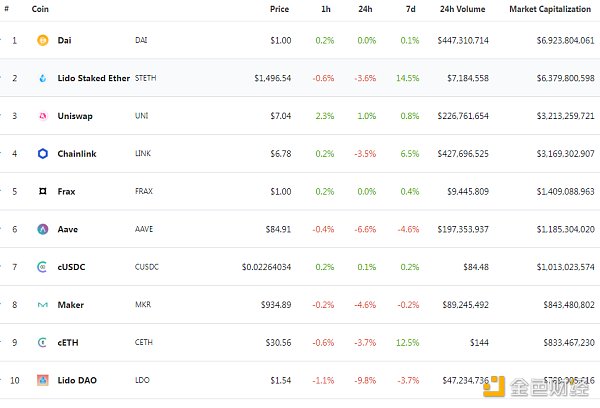Click the blue Chainlink hexagon icon

tap(43, 153)
